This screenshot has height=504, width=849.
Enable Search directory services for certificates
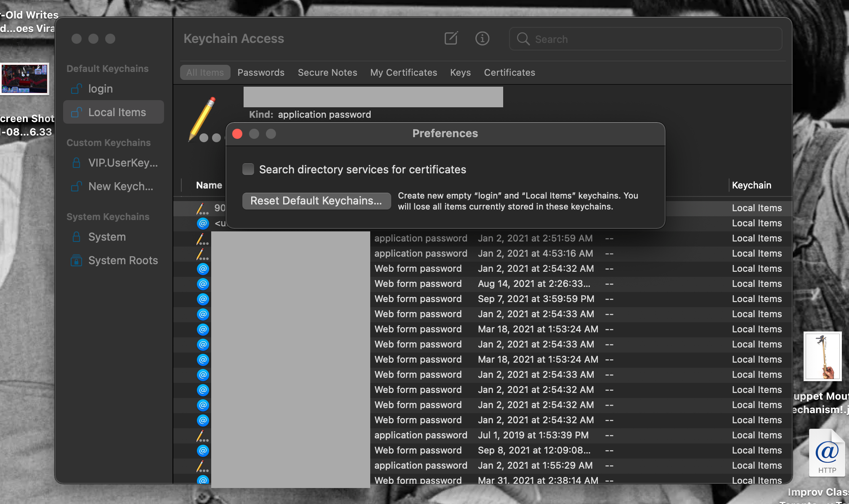[248, 169]
